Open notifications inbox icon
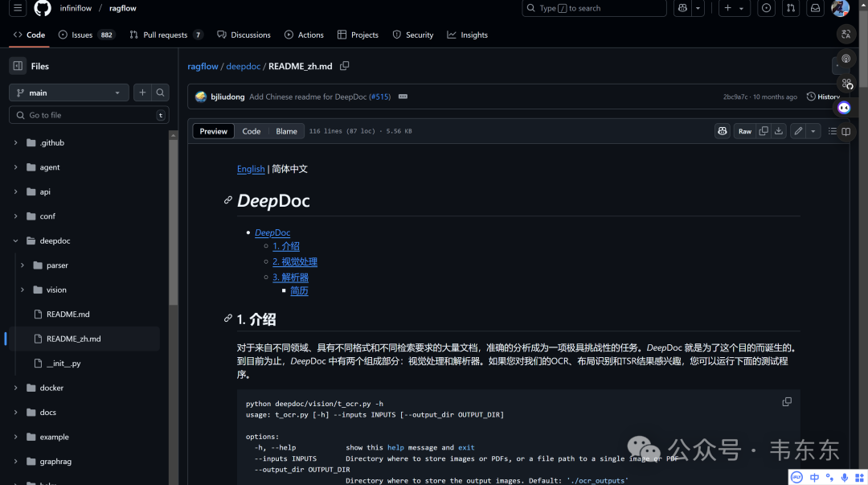The width and height of the screenshot is (868, 485). click(816, 8)
